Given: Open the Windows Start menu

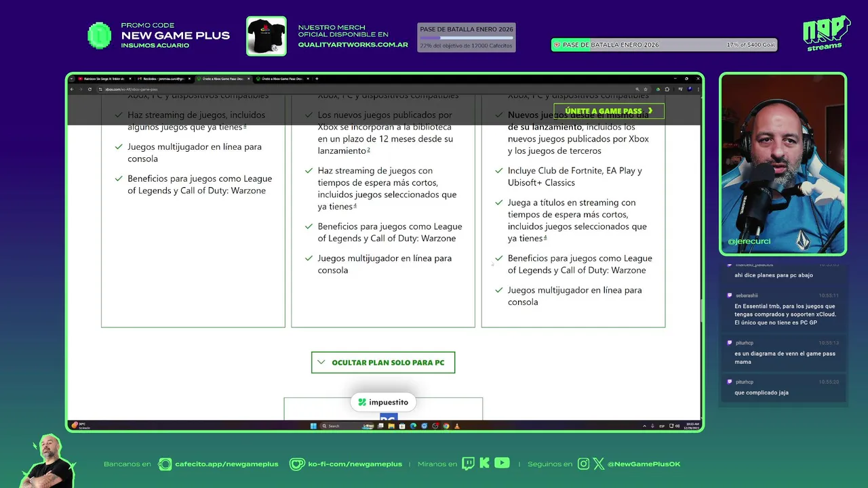Looking at the screenshot, I should (313, 426).
